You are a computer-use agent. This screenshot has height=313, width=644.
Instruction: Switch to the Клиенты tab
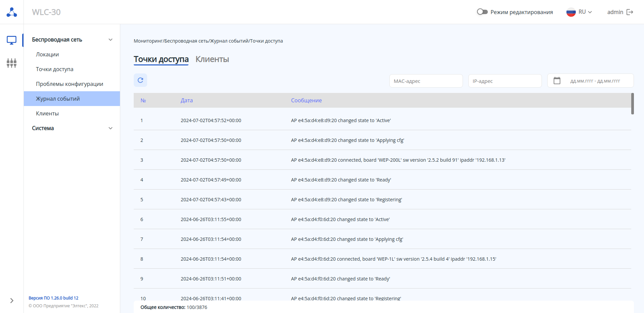[212, 59]
